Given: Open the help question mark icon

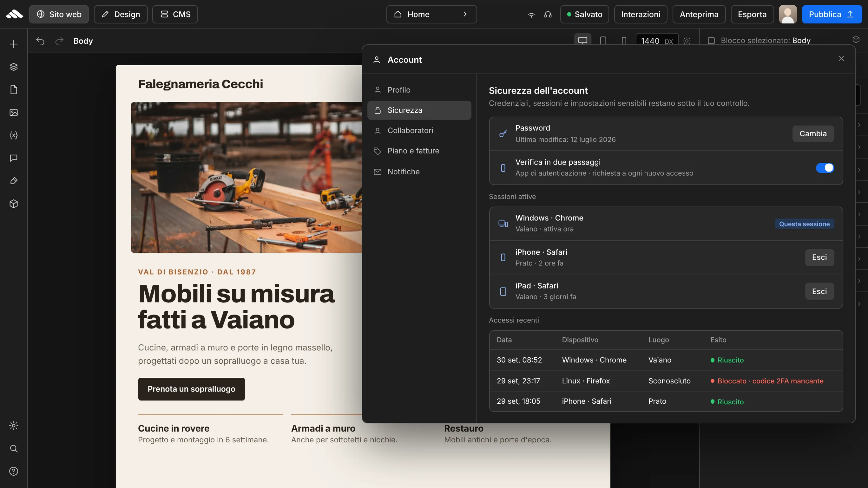Looking at the screenshot, I should point(13,471).
